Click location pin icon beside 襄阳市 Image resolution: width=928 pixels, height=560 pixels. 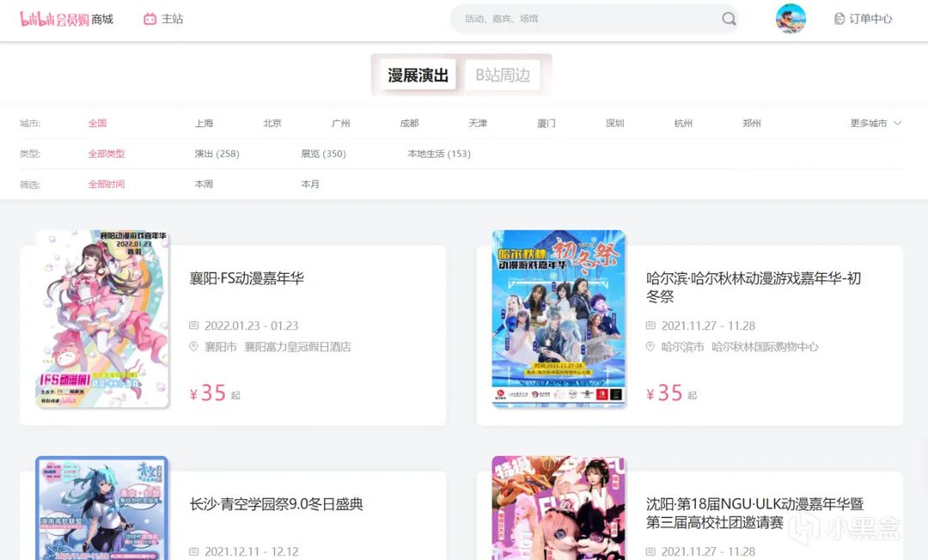193,346
